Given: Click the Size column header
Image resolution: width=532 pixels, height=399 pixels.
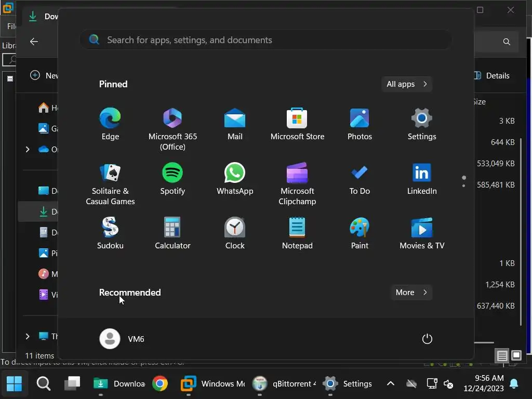Looking at the screenshot, I should [480, 102].
